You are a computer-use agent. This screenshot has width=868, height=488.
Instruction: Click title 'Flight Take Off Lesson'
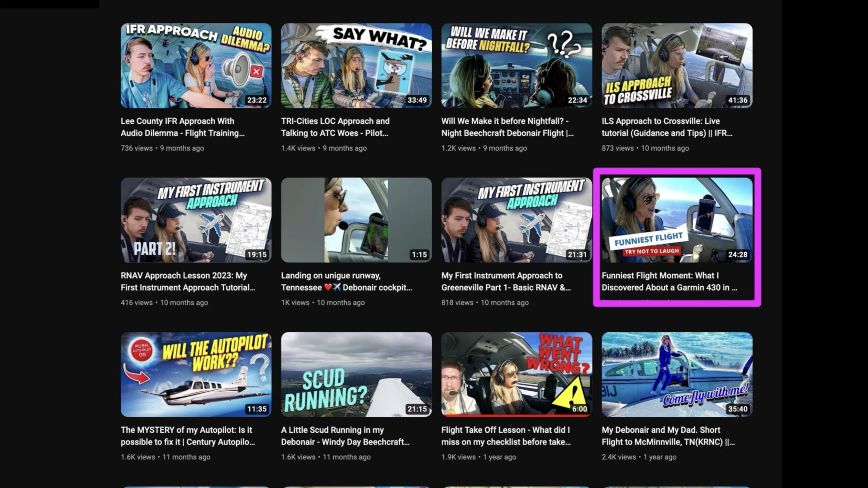pos(506,436)
